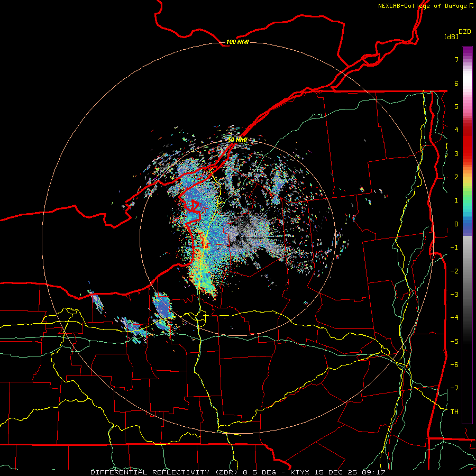
Task: Click the 15 DEC 25 09:17 timestamp
Action: click(350, 472)
